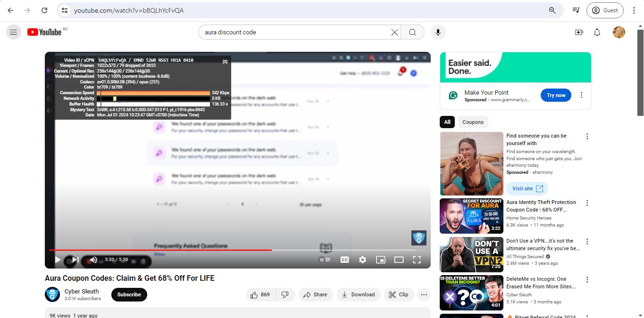Click the browser zoom magnifier icon
The image size is (644, 318).
tap(552, 10)
